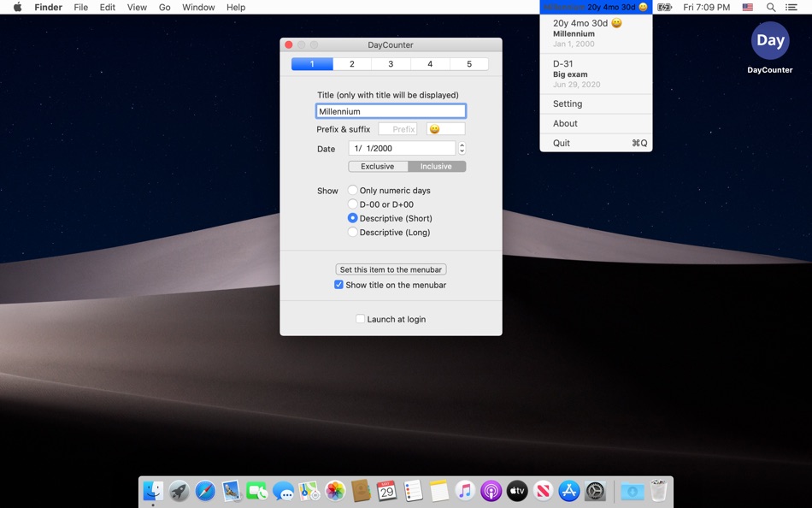Open Messages in the Dock

point(283,490)
